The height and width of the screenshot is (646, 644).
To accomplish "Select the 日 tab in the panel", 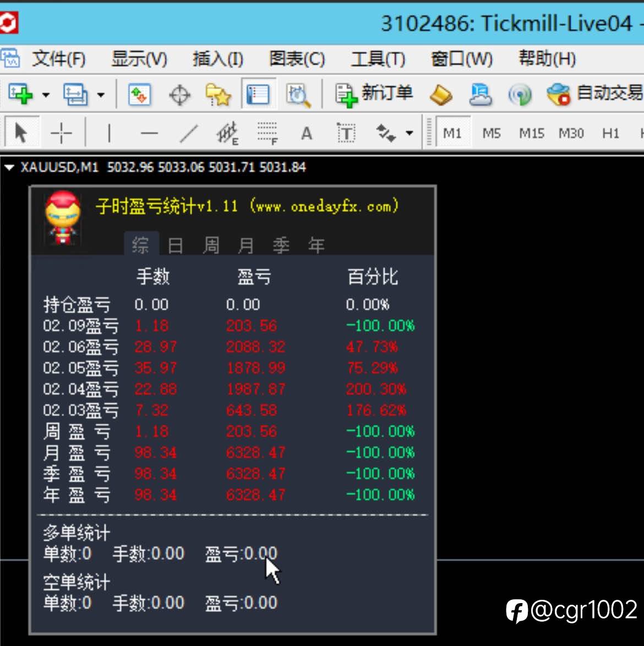I will click(176, 245).
